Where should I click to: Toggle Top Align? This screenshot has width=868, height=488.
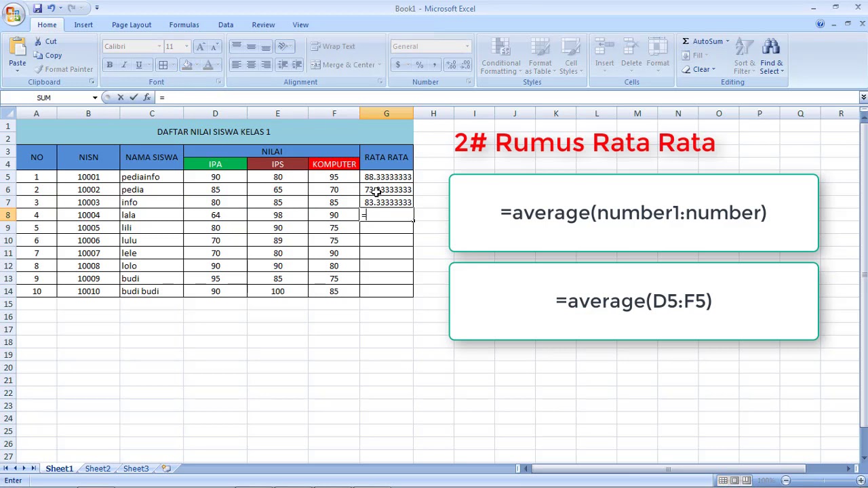(236, 46)
